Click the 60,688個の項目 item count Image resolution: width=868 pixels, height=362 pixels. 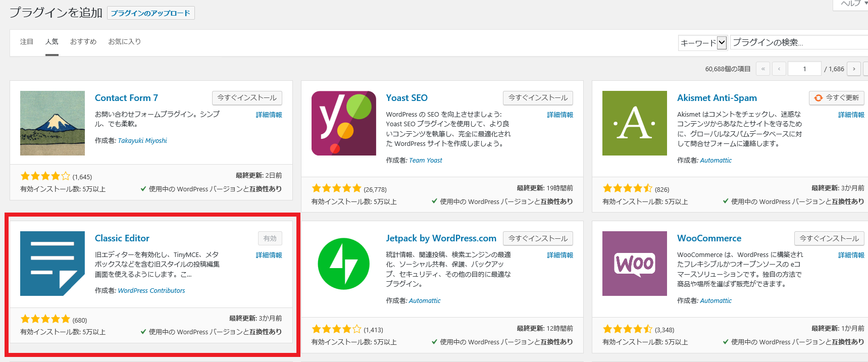[728, 69]
